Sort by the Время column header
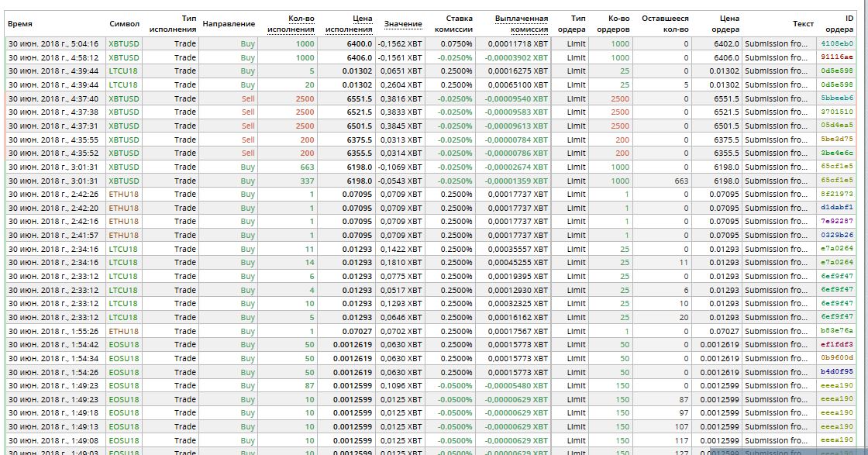The image size is (868, 455). coord(20,24)
